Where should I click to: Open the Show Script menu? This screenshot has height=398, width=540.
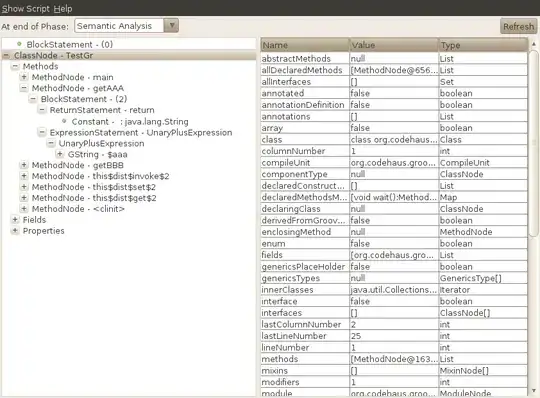click(x=25, y=9)
